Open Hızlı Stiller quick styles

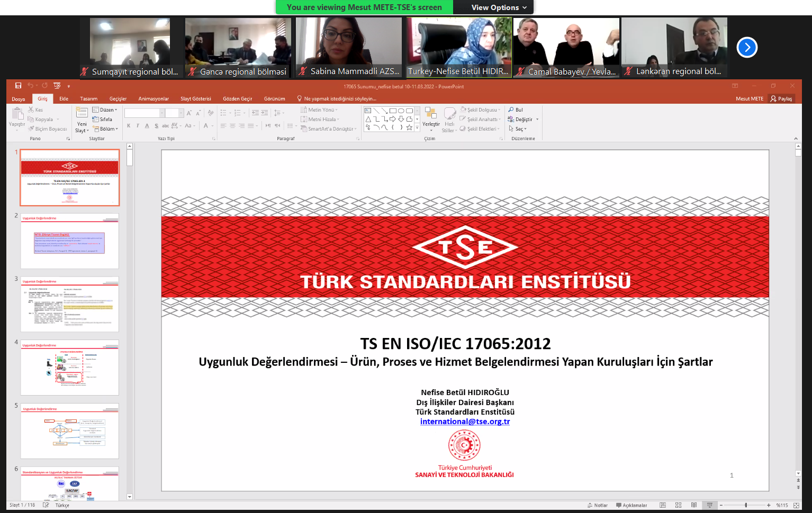pyautogui.click(x=449, y=120)
